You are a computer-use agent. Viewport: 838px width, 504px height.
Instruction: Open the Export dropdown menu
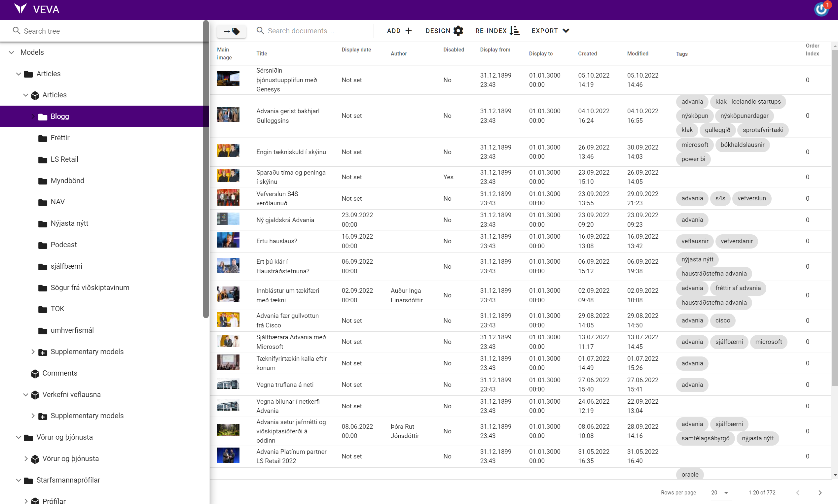[550, 31]
